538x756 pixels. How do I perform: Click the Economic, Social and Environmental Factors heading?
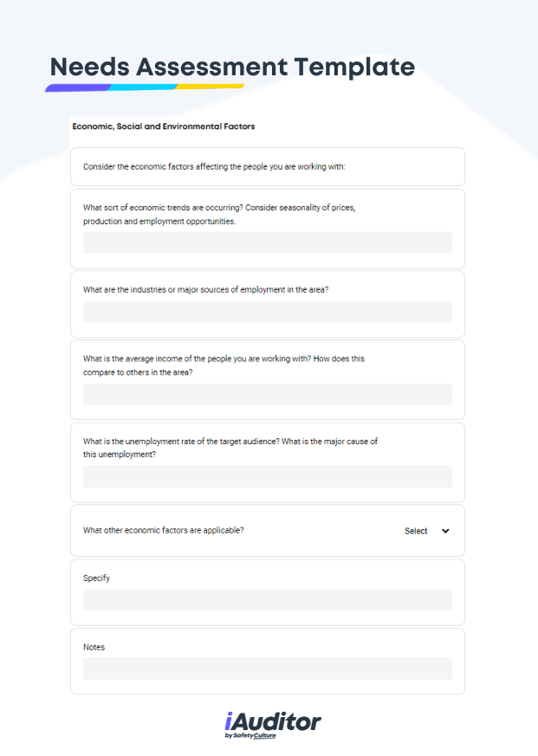pyautogui.click(x=164, y=126)
